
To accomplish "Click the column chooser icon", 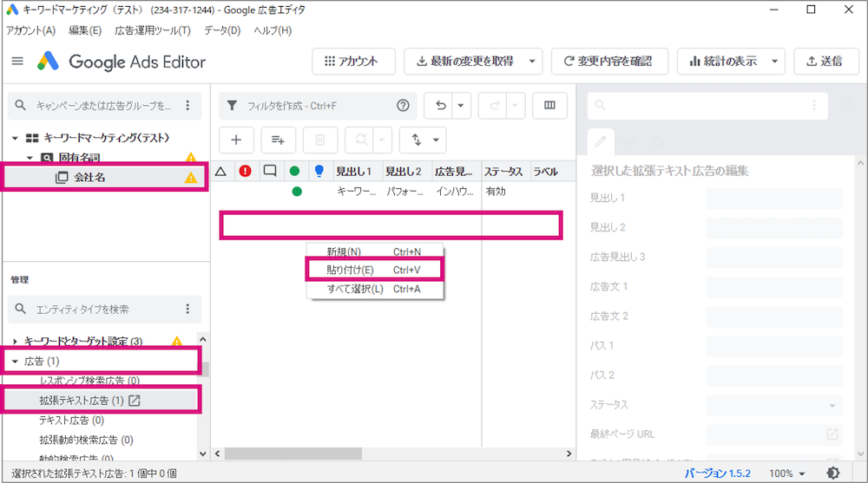I will click(x=549, y=106).
